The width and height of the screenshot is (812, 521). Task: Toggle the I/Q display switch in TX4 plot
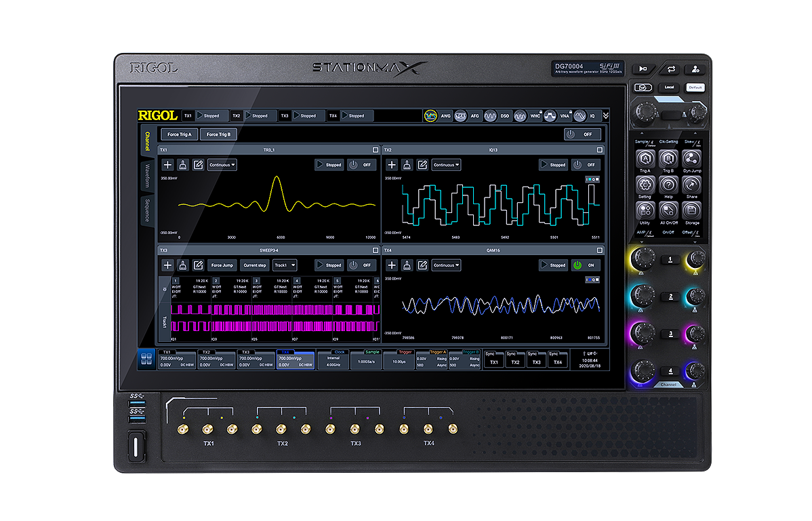(x=592, y=279)
